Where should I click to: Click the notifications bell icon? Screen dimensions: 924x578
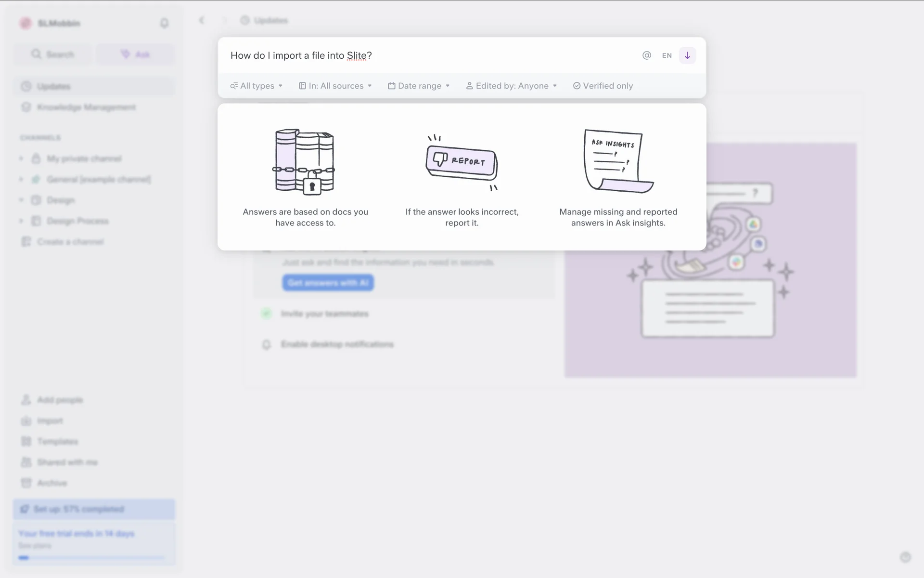[164, 23]
